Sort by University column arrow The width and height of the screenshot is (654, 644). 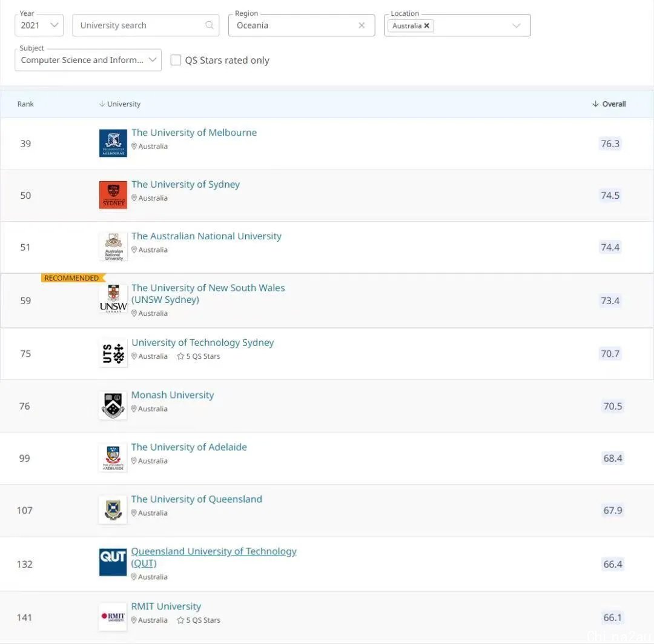coord(102,104)
